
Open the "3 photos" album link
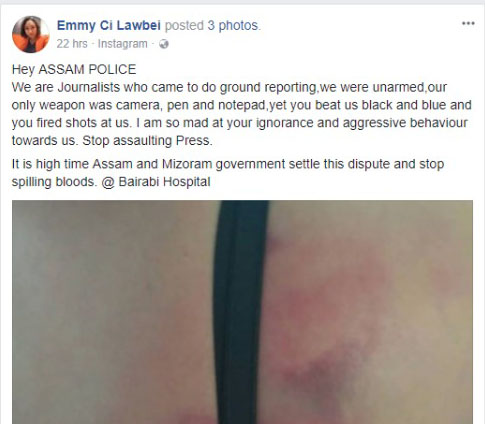point(233,26)
